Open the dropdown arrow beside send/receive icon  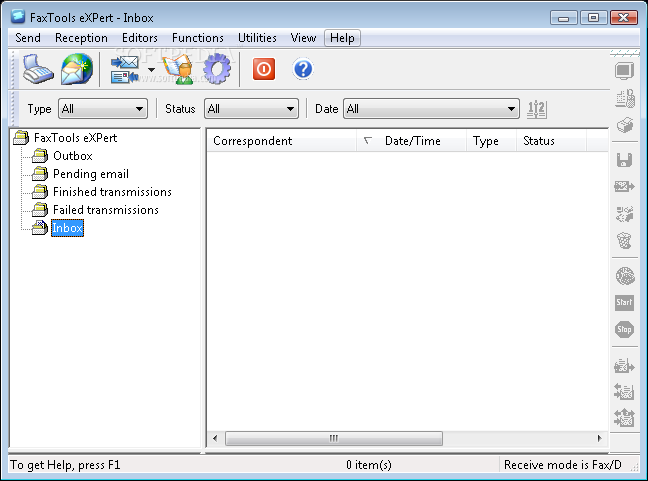(151, 69)
